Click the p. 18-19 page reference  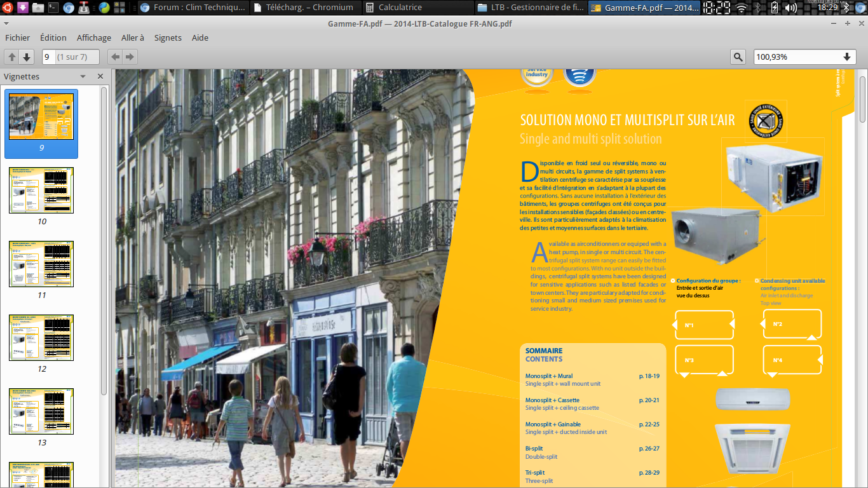649,376
